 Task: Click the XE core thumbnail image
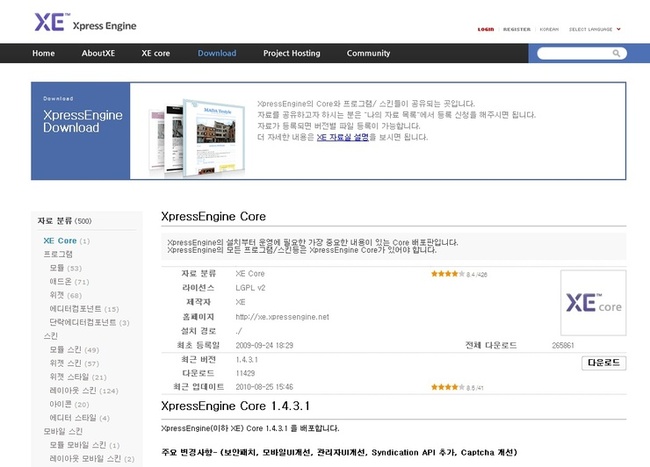coord(593,302)
